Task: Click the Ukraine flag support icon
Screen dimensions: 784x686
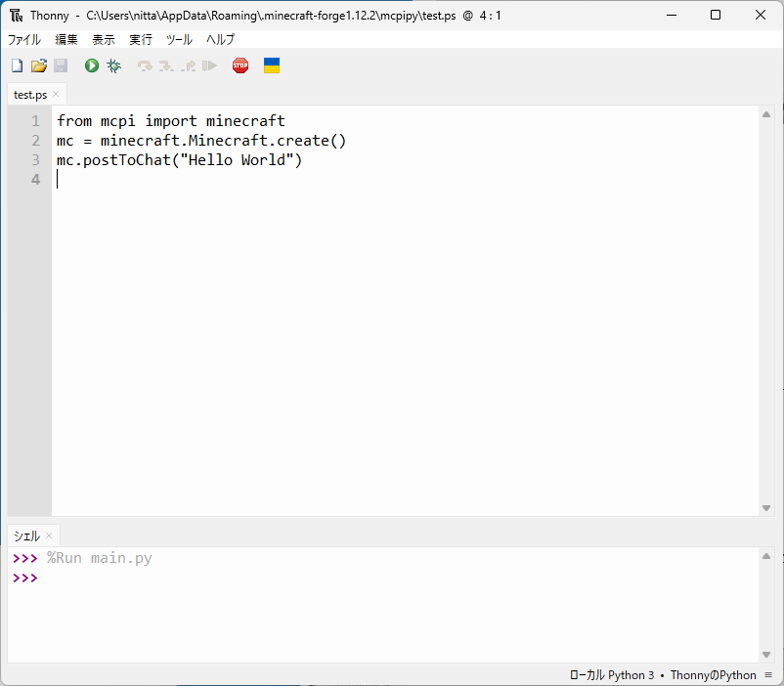Action: click(x=272, y=65)
